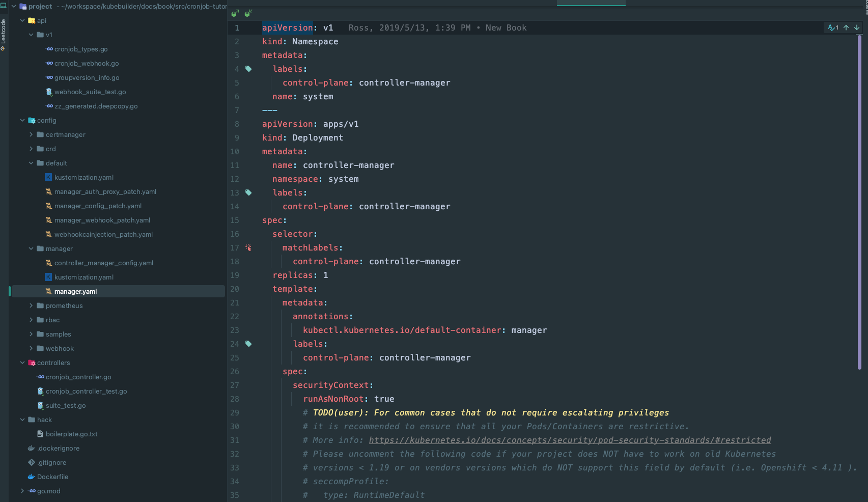Screen dimensions: 868x502
Task: Click the editor vertical scrollbar
Action: 859,204
